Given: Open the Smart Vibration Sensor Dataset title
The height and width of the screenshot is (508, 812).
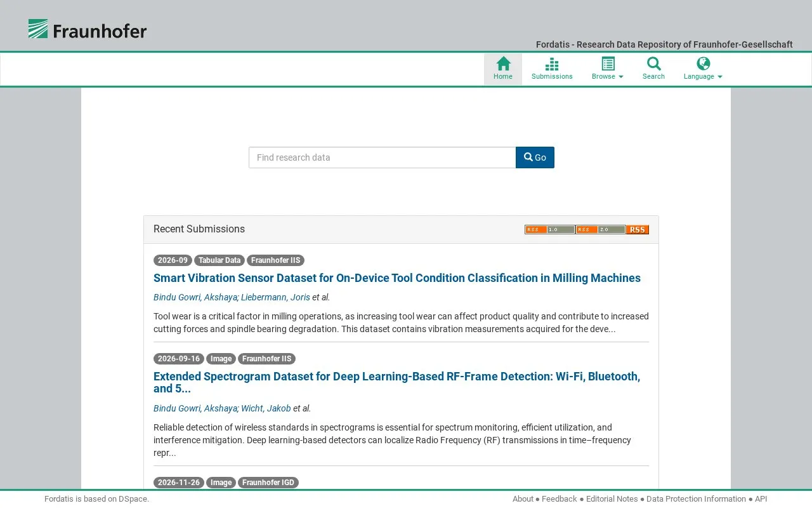Looking at the screenshot, I should pyautogui.click(x=397, y=278).
